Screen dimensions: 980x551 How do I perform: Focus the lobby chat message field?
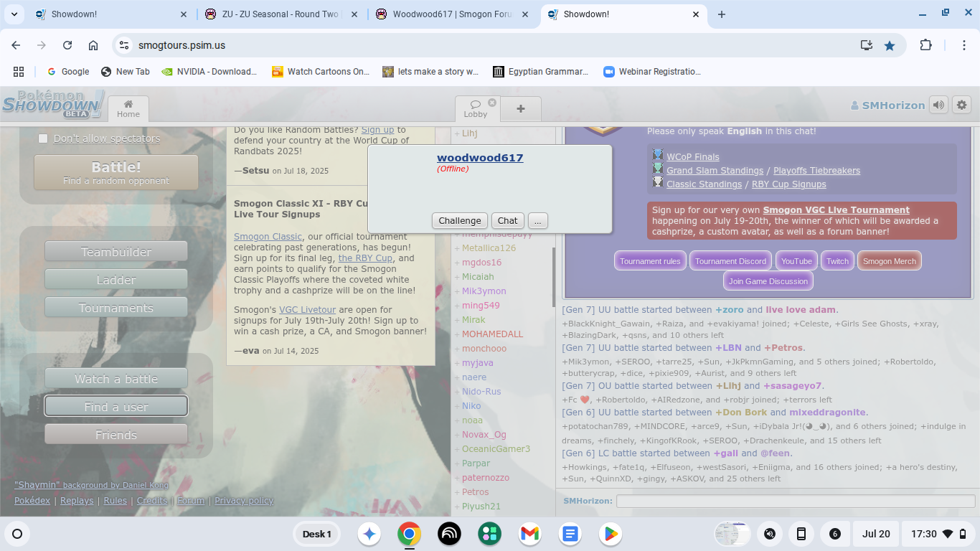coord(796,501)
